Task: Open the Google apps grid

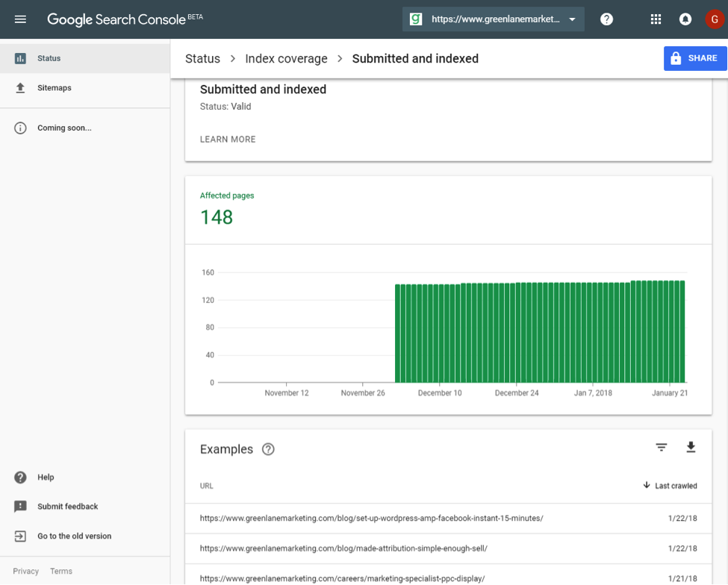Action: 656,19
